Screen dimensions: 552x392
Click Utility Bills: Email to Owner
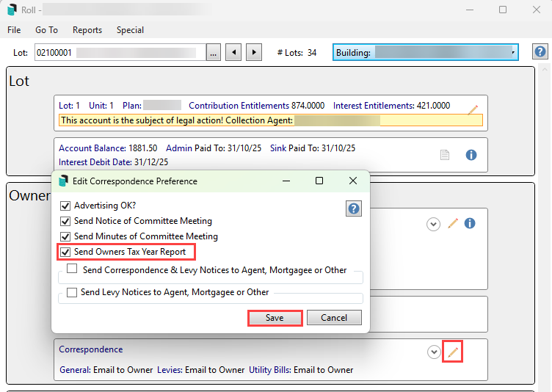pos(301,370)
